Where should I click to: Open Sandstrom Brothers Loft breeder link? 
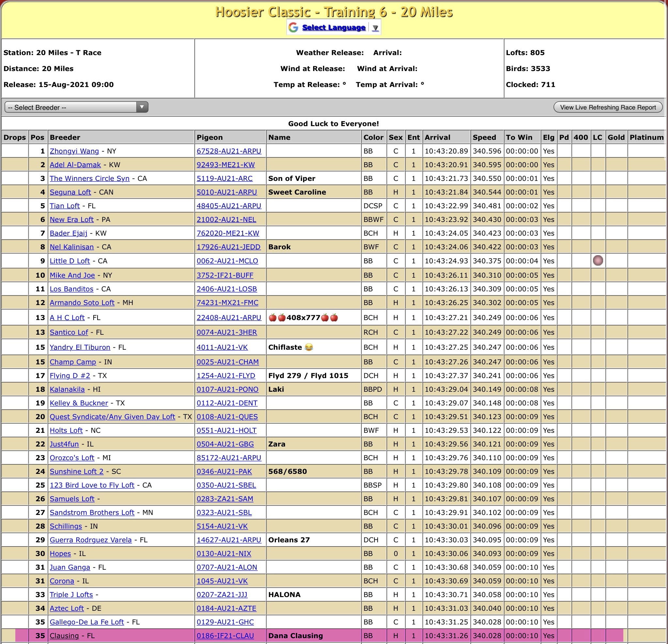[x=92, y=513]
